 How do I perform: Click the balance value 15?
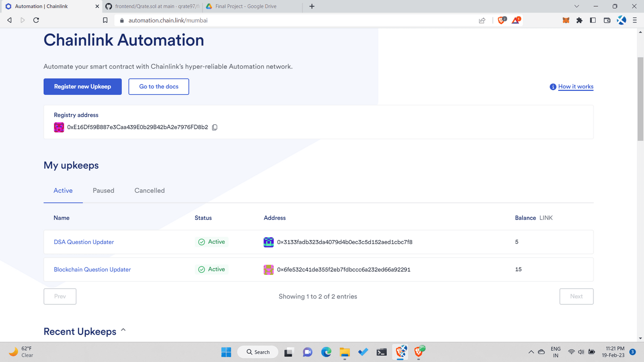click(x=518, y=269)
